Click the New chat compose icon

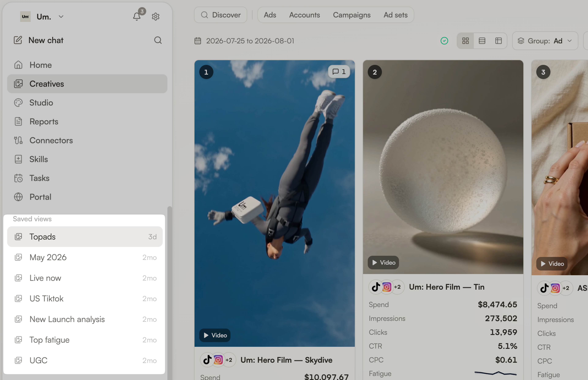[18, 40]
